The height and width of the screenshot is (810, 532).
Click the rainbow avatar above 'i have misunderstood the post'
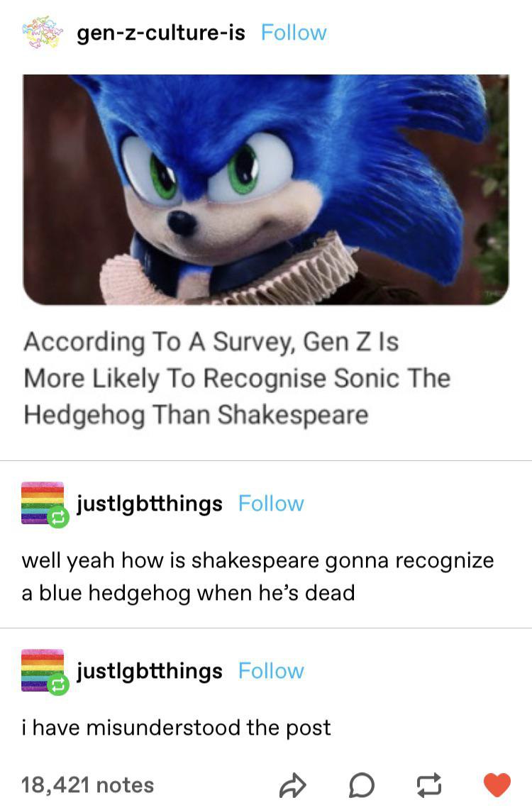[x=43, y=670]
